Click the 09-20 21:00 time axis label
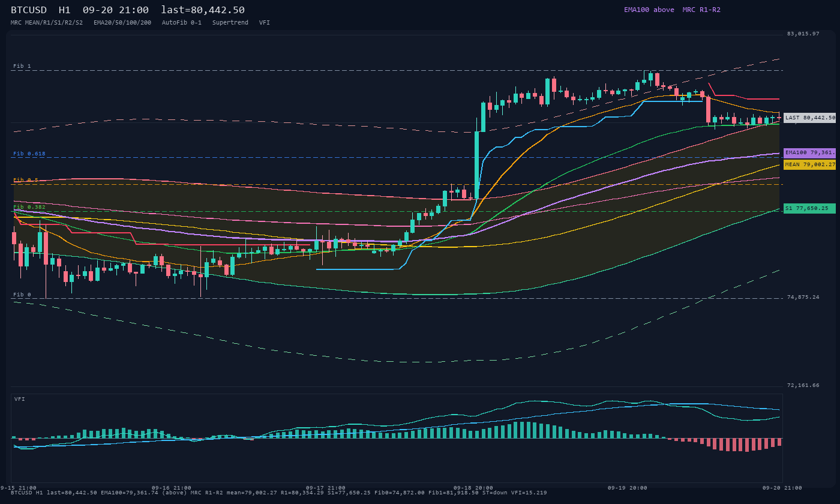The width and height of the screenshot is (840, 504). (782, 488)
